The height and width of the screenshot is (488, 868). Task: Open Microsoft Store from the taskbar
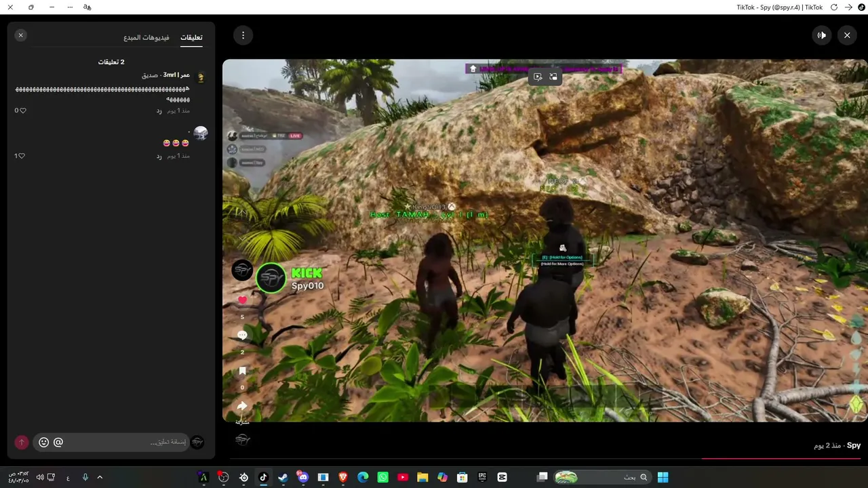tap(462, 477)
